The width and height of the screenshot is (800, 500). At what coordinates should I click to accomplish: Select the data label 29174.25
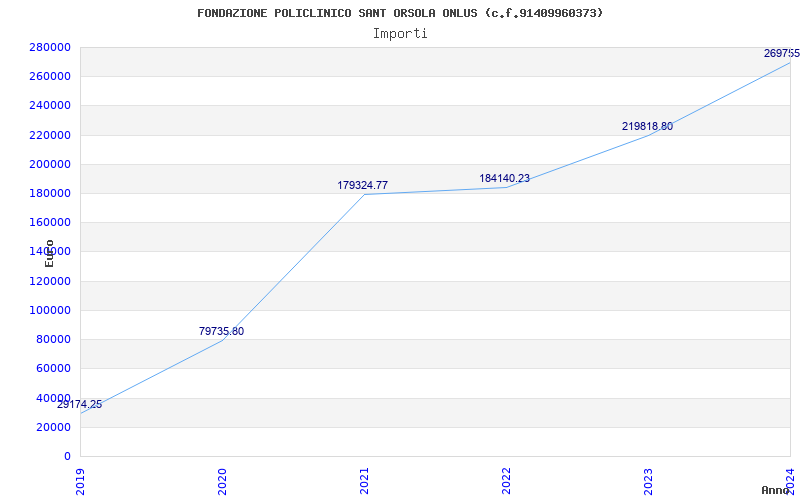pos(79,405)
